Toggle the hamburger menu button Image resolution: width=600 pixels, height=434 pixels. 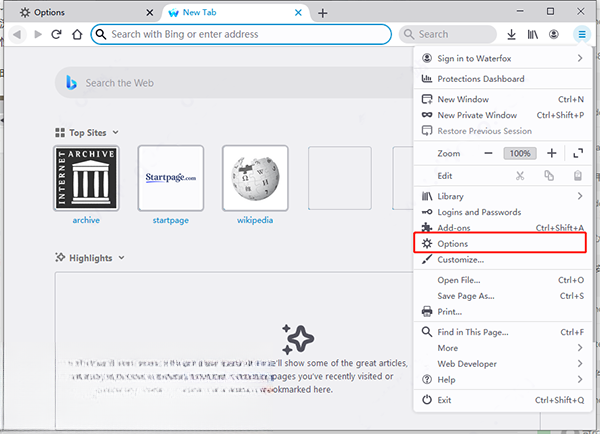tap(582, 34)
